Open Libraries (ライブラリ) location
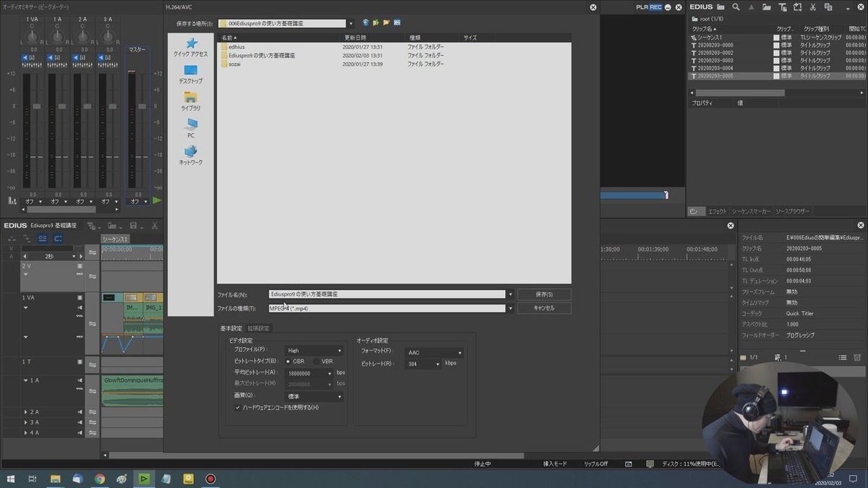Screen dimensions: 868x488 [191, 101]
